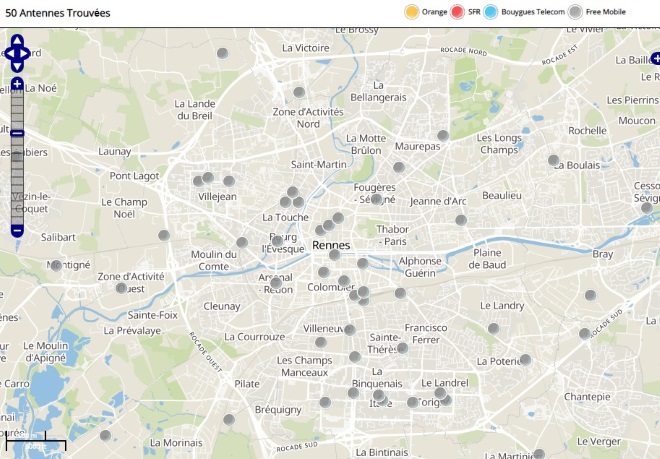Select antenna marker left of Alphonse Guérin

362,264
